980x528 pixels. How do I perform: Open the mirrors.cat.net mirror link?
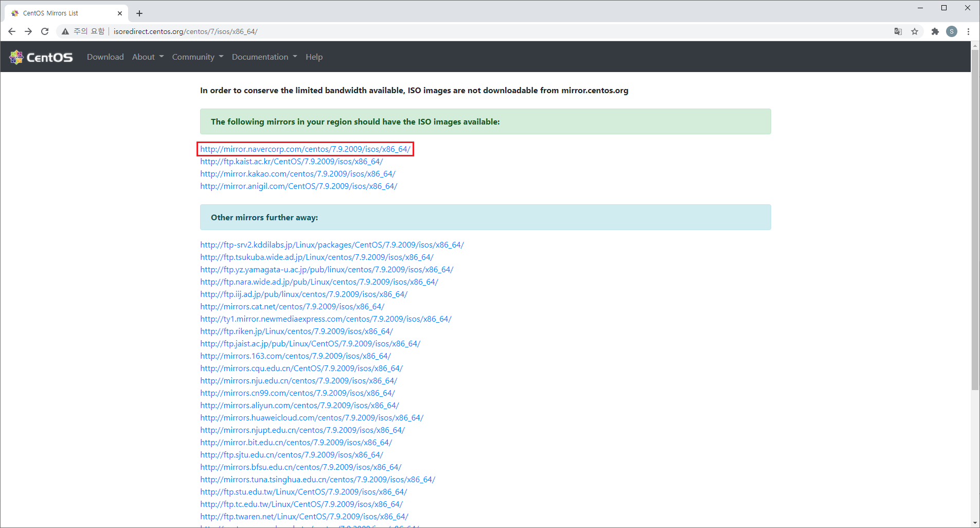292,307
